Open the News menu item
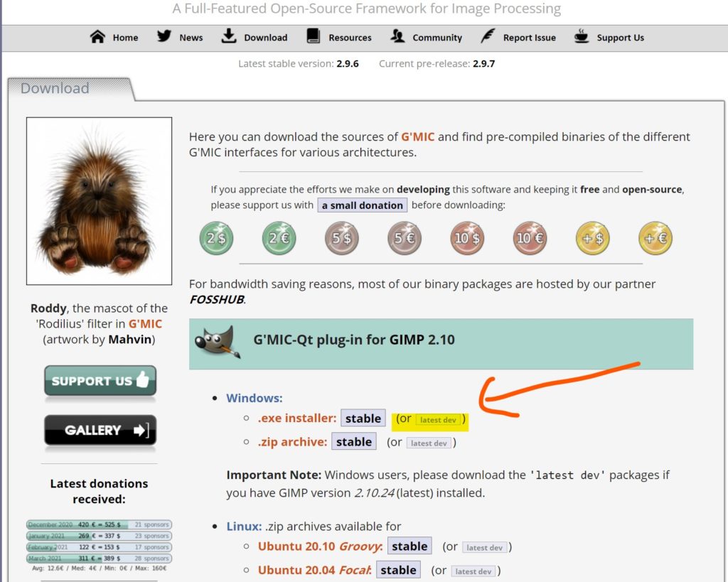The height and width of the screenshot is (582, 728). 191,38
